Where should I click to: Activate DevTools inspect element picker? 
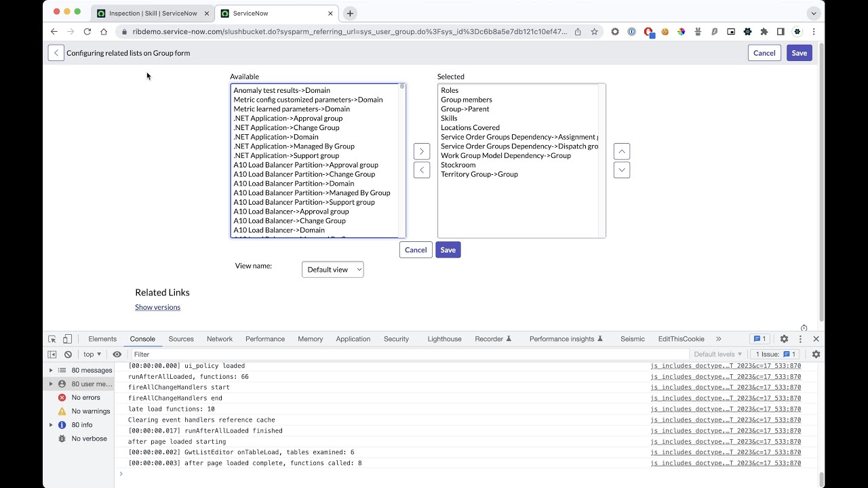(x=52, y=339)
